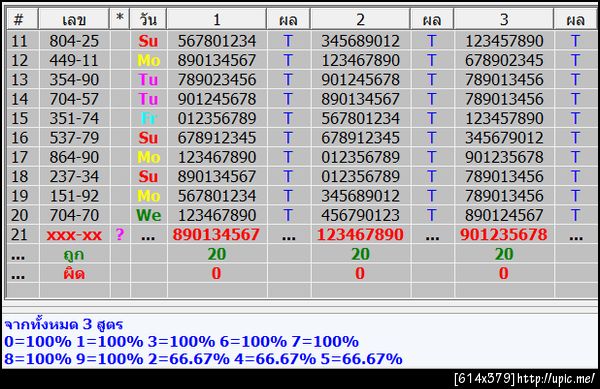Click the red 0 under formula 2

360,273
